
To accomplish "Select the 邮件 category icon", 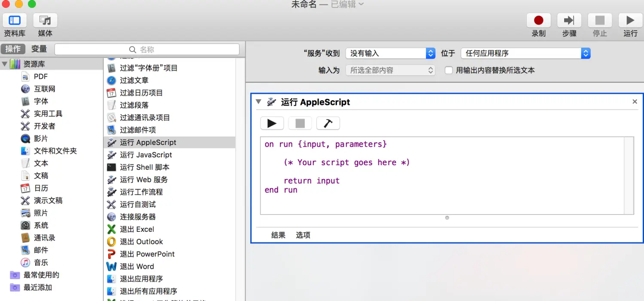I will (x=25, y=250).
